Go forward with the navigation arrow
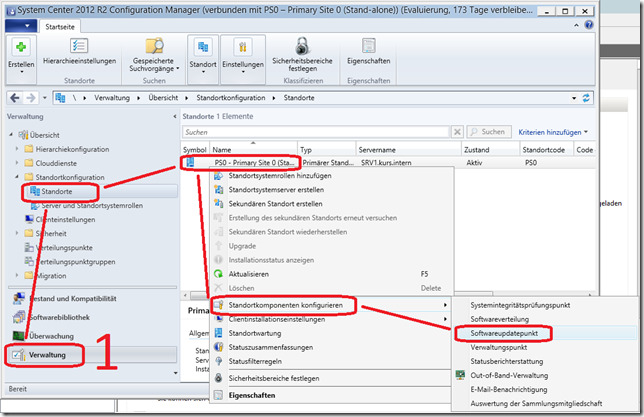The width and height of the screenshot is (644, 417). (x=31, y=98)
